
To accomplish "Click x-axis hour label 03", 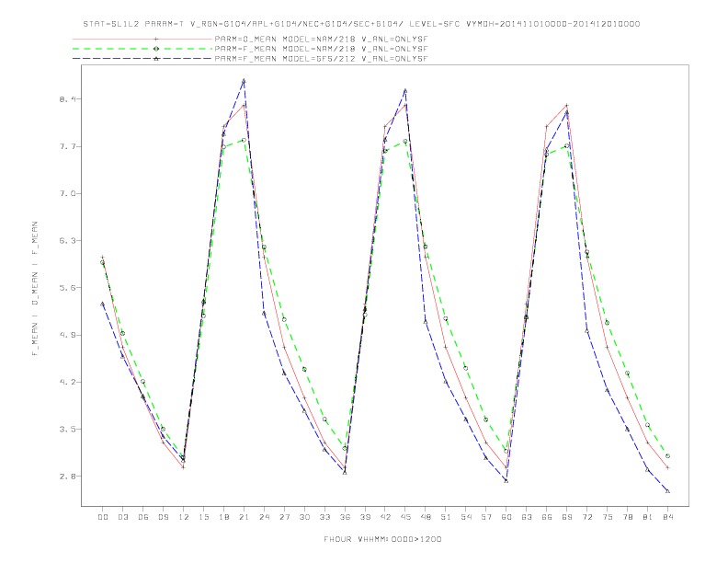I will pyautogui.click(x=122, y=517).
